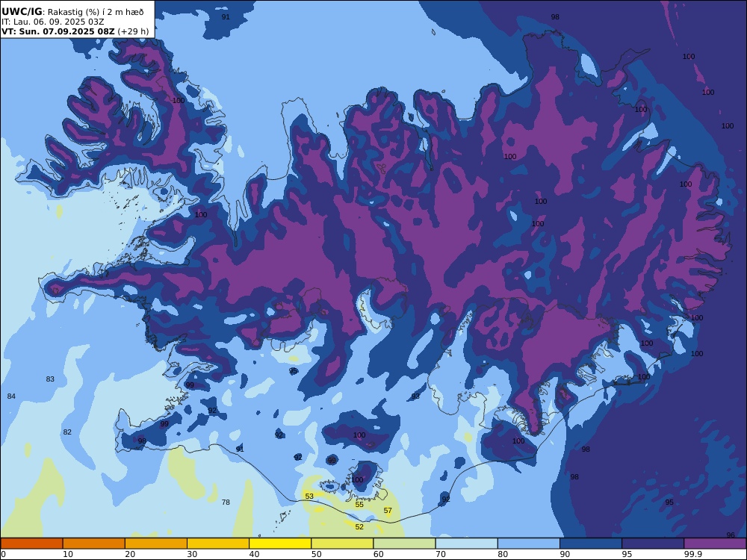Click the '20' legend tick label

coord(130,554)
